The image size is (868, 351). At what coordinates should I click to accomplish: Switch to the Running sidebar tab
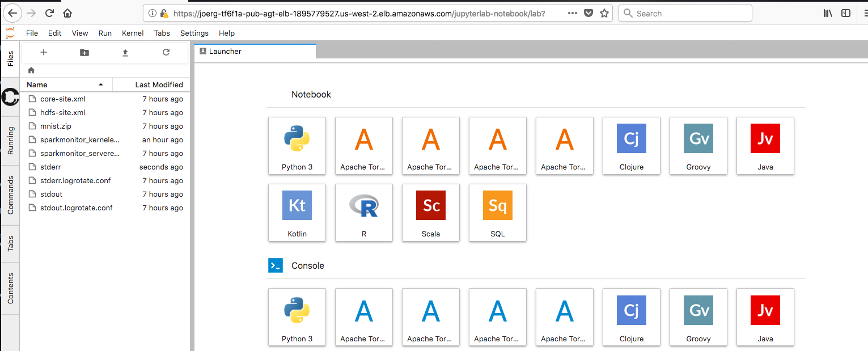coord(10,141)
